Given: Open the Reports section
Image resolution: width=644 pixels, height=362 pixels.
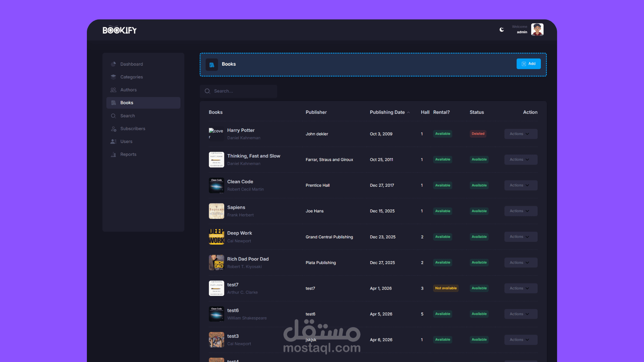Looking at the screenshot, I should (143, 154).
